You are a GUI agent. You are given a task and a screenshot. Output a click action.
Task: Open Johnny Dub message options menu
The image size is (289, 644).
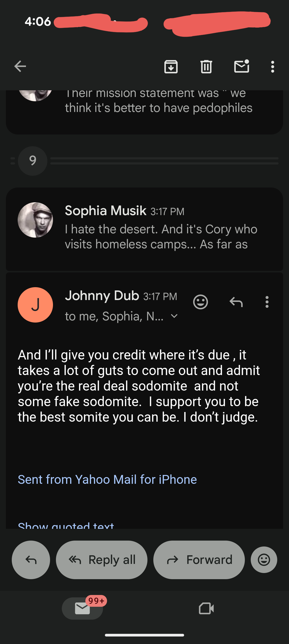pos(267,302)
